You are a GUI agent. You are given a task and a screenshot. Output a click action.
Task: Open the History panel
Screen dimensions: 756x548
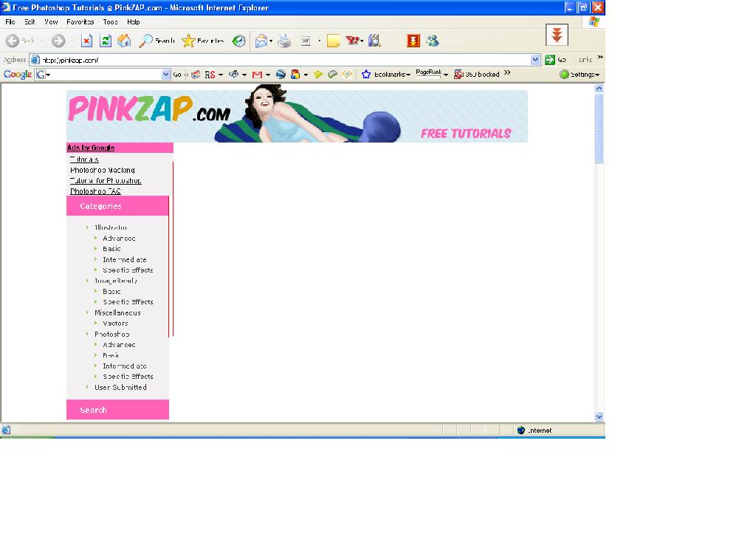tap(239, 41)
